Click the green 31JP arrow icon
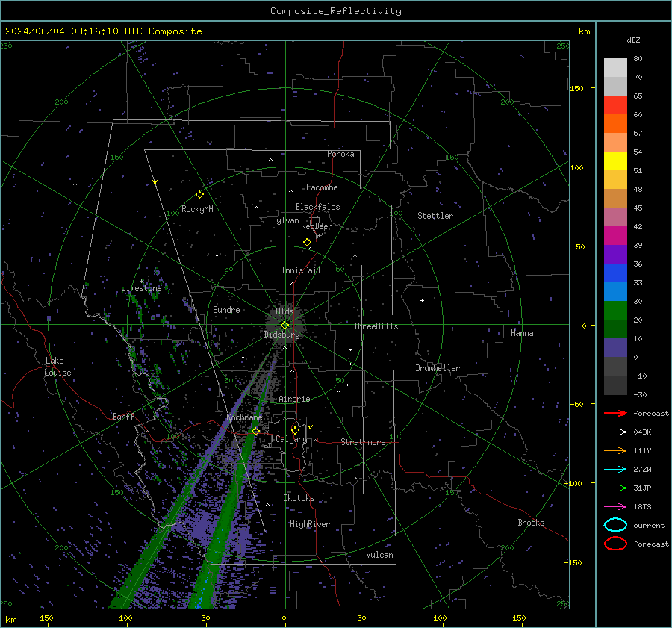 coord(615,488)
